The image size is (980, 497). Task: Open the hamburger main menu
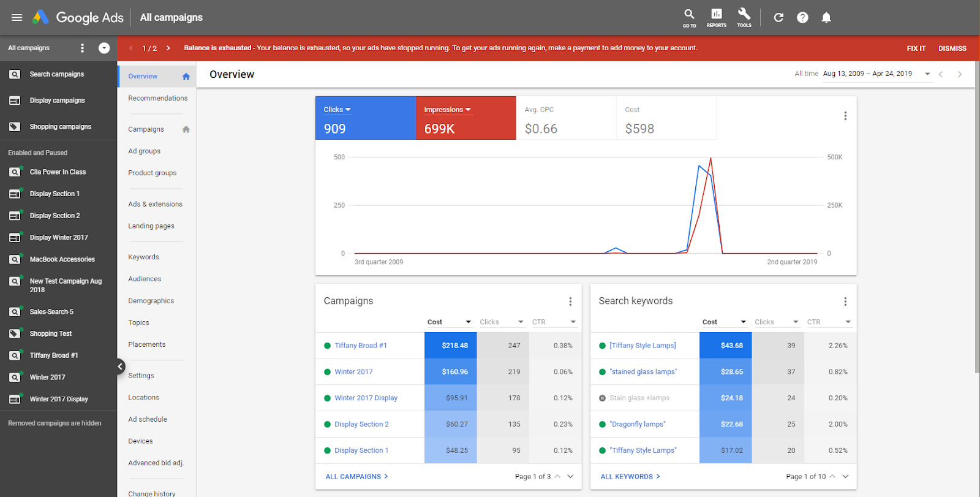17,17
